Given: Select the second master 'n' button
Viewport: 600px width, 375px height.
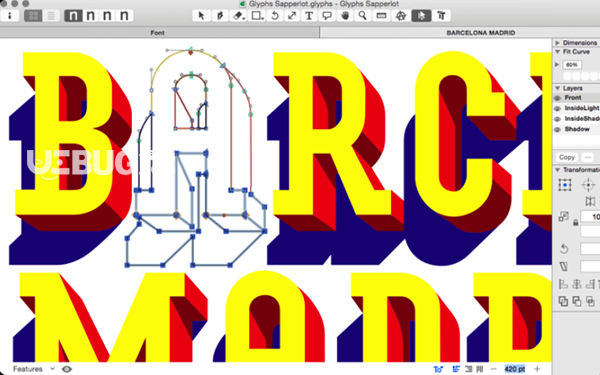Looking at the screenshot, I should pos(90,16).
